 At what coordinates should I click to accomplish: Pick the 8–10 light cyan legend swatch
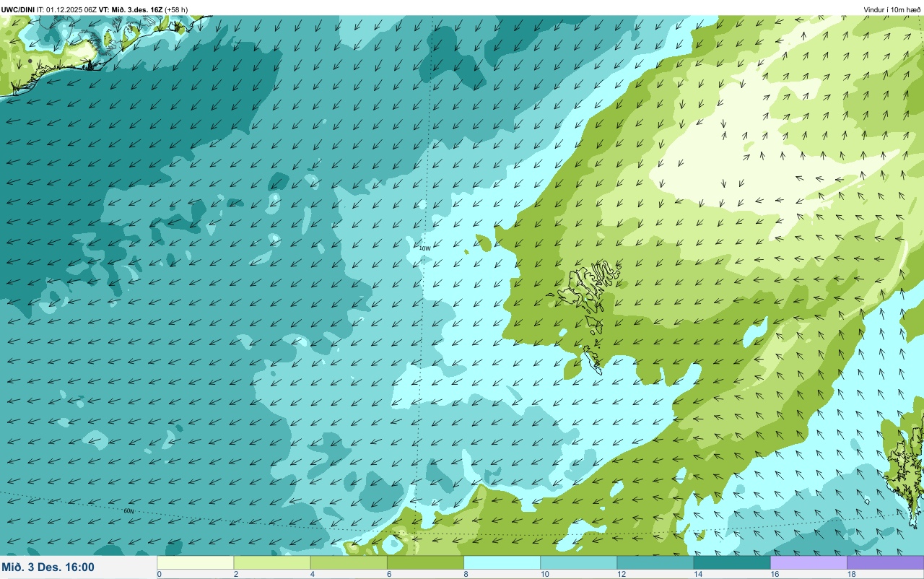click(502, 562)
